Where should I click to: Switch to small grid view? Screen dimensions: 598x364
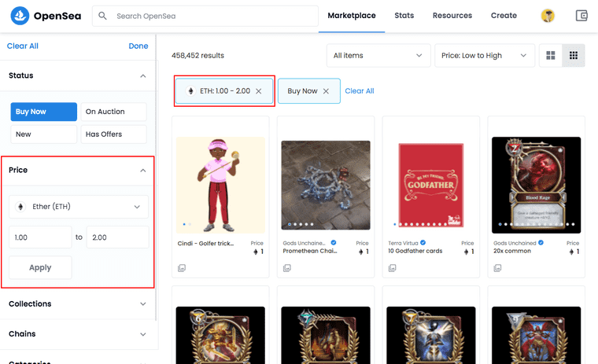573,56
